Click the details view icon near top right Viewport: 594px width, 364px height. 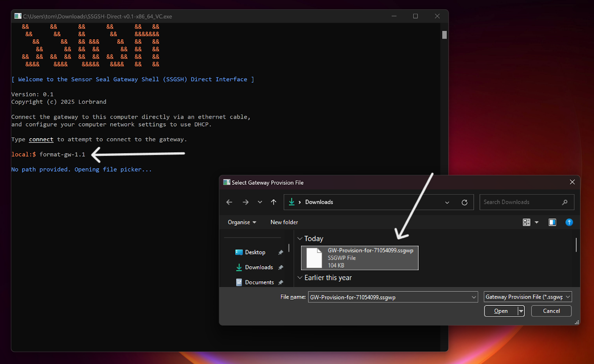pyautogui.click(x=527, y=222)
